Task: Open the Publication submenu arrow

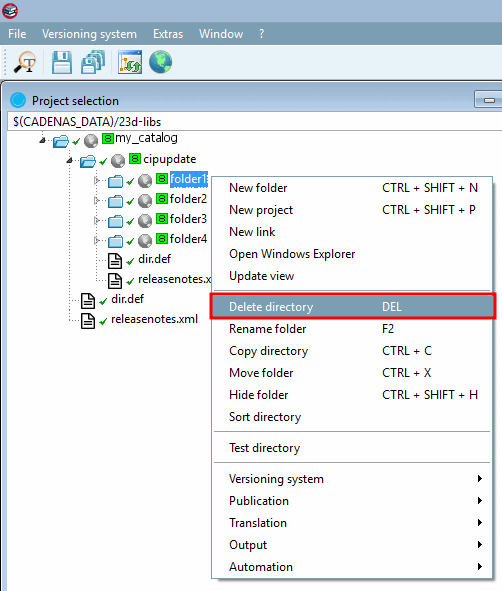Action: (x=480, y=501)
